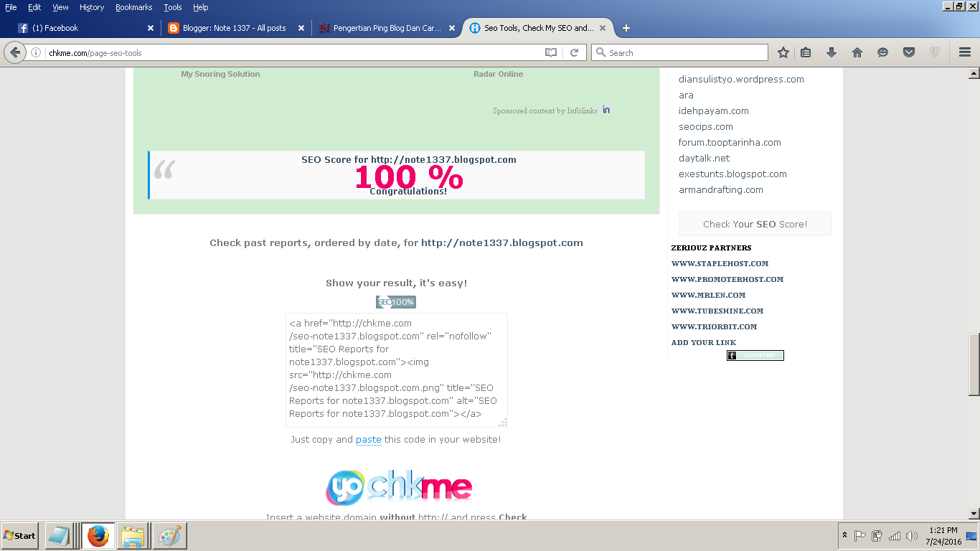Bookmark this page with the star icon

coord(783,52)
